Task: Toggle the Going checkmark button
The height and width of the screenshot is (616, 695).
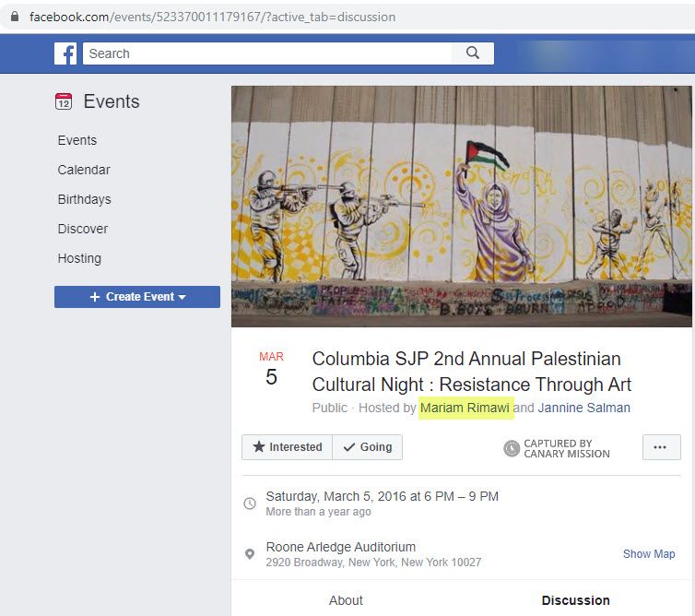Action: point(367,447)
